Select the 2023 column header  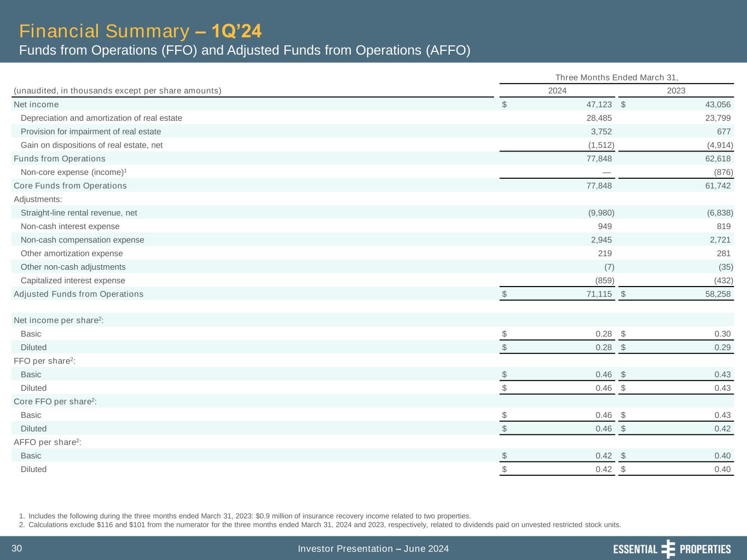(676, 91)
